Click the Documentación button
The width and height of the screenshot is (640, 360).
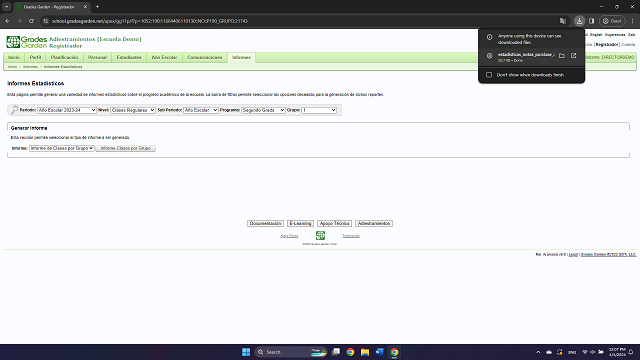click(265, 223)
